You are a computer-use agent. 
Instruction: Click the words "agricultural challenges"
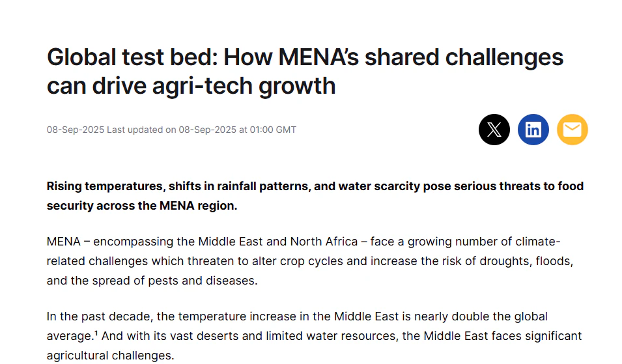tap(111, 356)
